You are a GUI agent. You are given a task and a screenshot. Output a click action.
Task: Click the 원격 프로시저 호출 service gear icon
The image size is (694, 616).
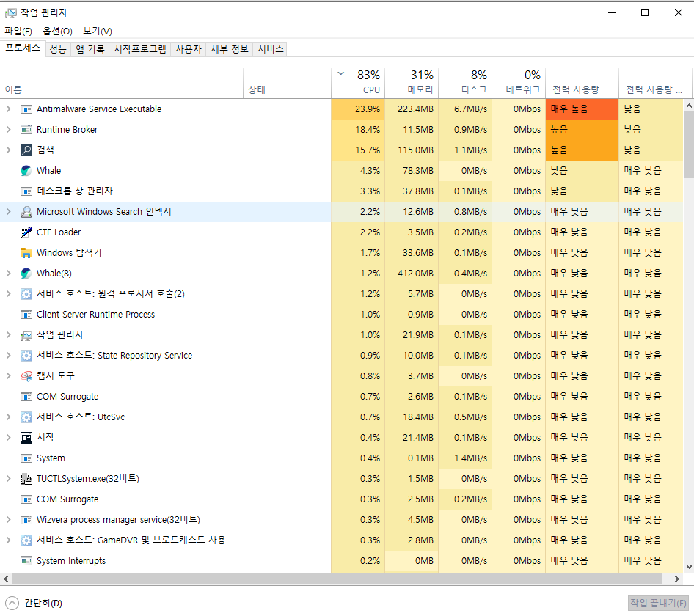26,294
